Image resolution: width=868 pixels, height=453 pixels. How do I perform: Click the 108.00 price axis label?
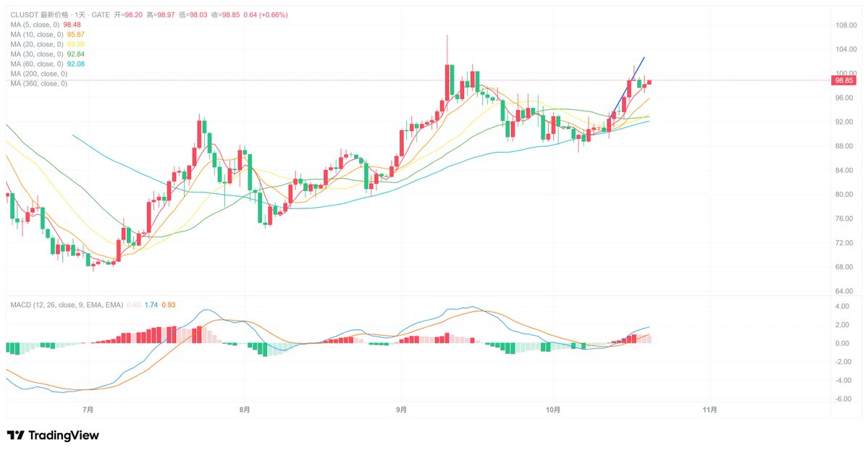click(846, 25)
